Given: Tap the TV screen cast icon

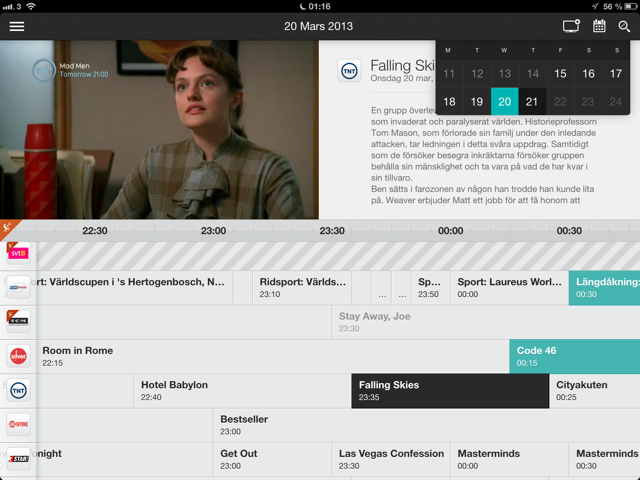Looking at the screenshot, I should point(571,26).
